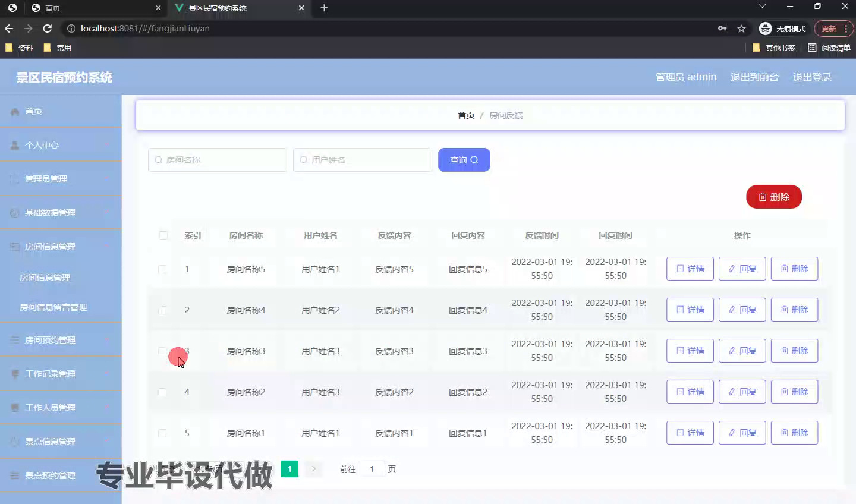Expand the 管理员管理 sidebar menu
The image size is (856, 504).
[x=61, y=179]
